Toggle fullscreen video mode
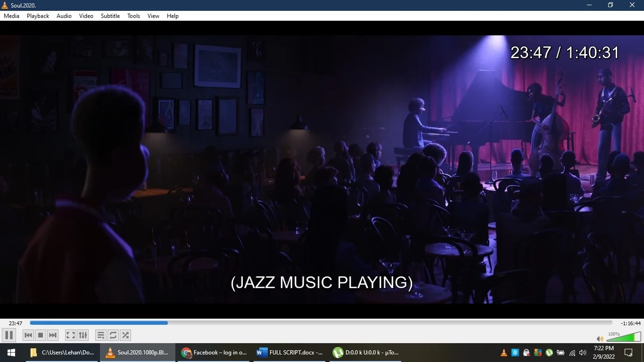 tap(71, 335)
